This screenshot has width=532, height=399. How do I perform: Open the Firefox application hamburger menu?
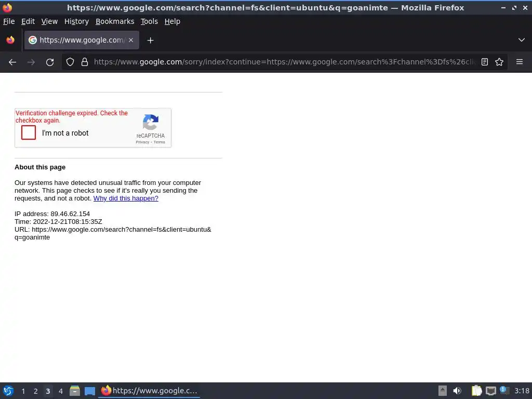click(x=520, y=62)
